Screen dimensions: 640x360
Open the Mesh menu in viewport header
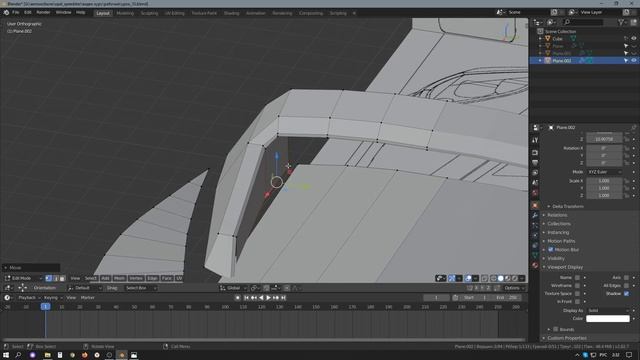[119, 278]
